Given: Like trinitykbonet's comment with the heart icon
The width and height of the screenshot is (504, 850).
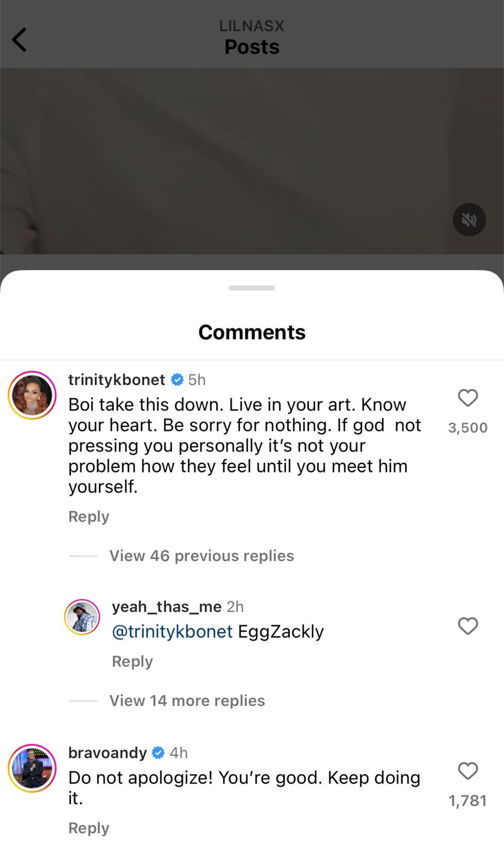Looking at the screenshot, I should [467, 398].
